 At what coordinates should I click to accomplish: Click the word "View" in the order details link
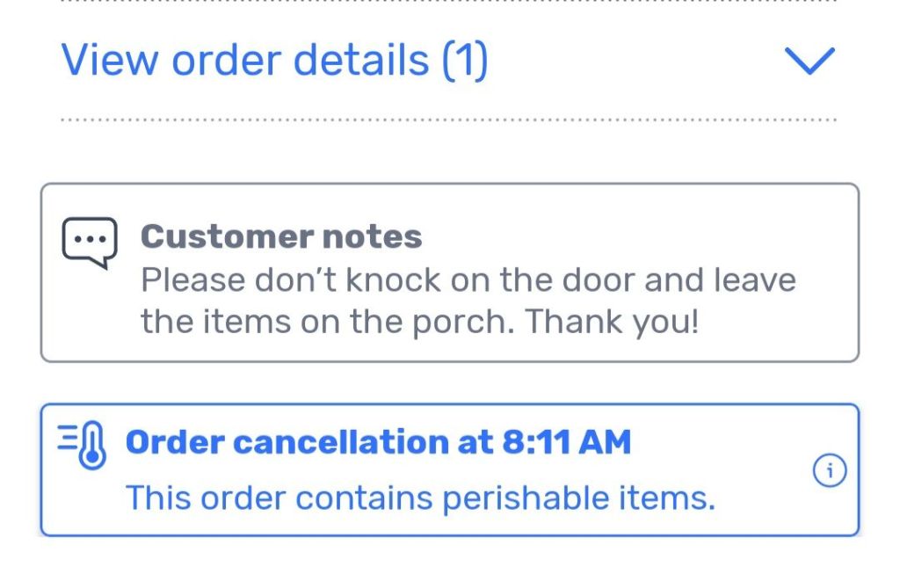click(109, 61)
